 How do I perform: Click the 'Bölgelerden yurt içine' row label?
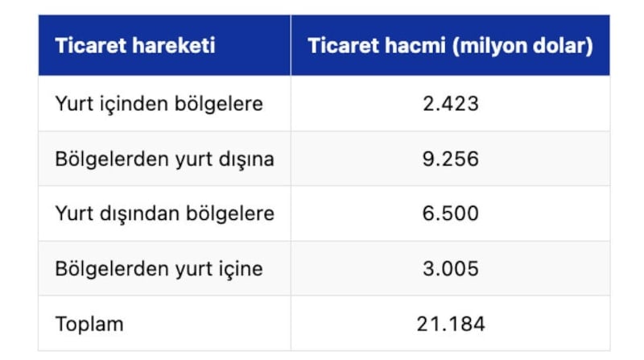coord(159,268)
